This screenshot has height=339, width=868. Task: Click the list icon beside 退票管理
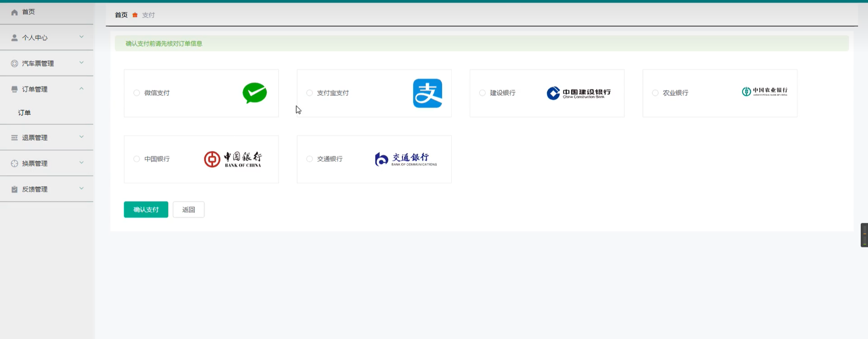pyautogui.click(x=14, y=137)
